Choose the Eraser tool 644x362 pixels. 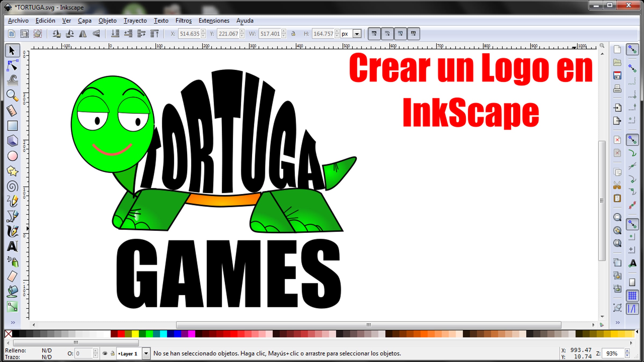click(x=12, y=276)
